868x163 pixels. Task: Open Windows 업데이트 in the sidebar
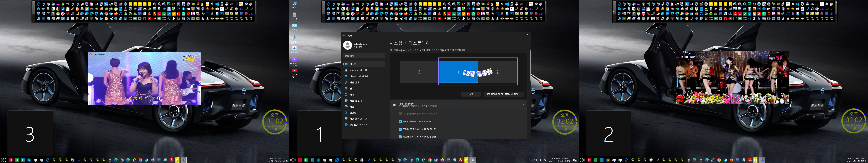(x=364, y=125)
